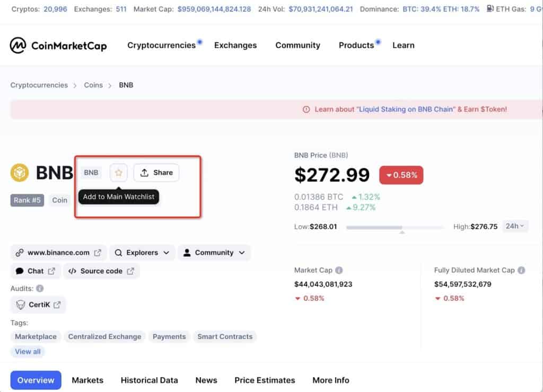Click the BNB ticker symbol badge
The image size is (543, 392).
pyautogui.click(x=91, y=173)
